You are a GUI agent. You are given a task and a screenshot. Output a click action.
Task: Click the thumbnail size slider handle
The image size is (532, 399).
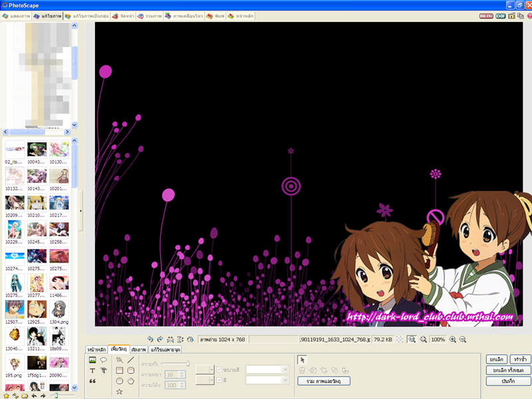57,396
